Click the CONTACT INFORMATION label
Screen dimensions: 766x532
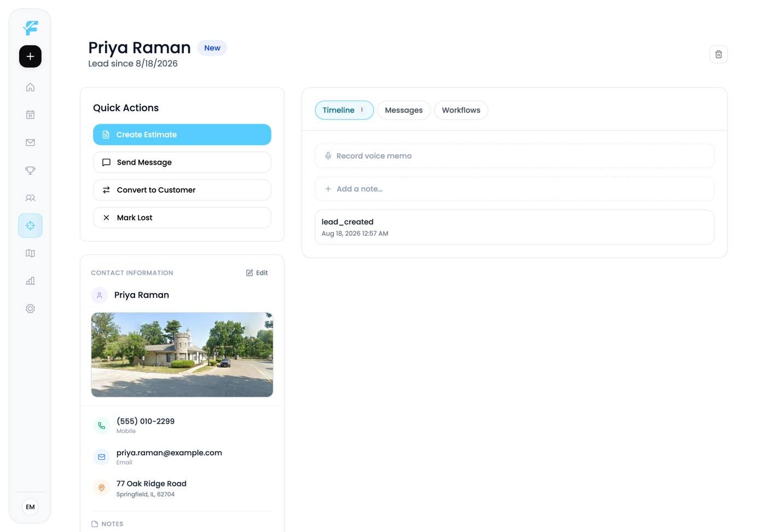[x=132, y=273]
